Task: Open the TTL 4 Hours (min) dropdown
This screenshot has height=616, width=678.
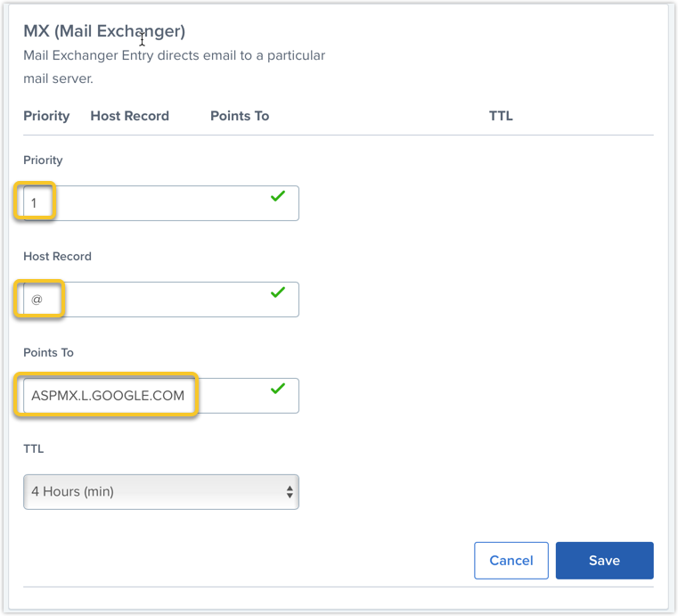Action: tap(160, 491)
